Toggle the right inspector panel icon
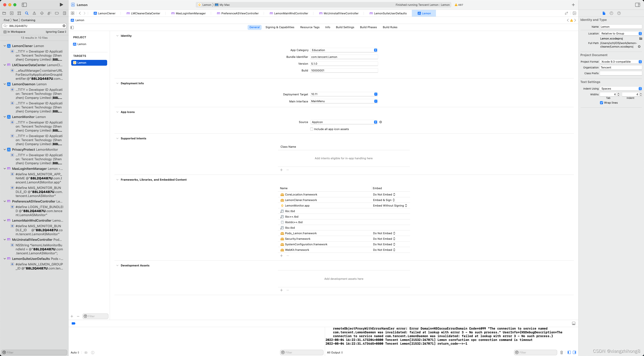 coord(637,5)
